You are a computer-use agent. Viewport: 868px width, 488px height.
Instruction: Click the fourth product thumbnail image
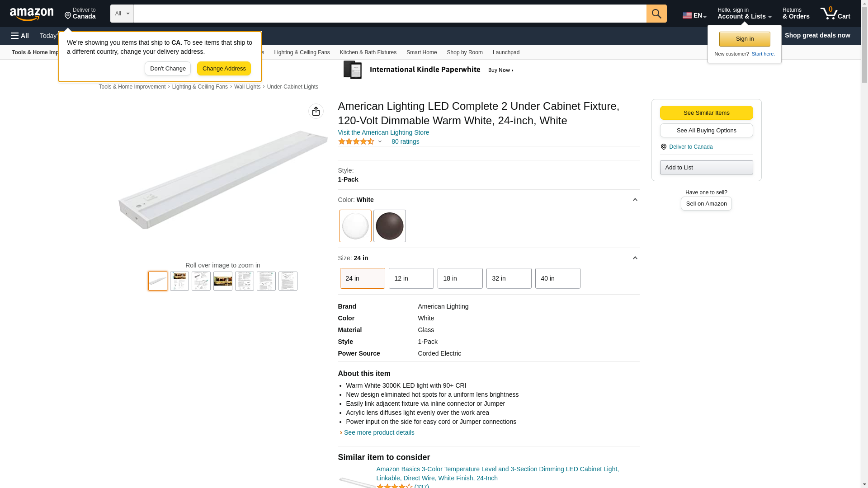click(x=223, y=281)
